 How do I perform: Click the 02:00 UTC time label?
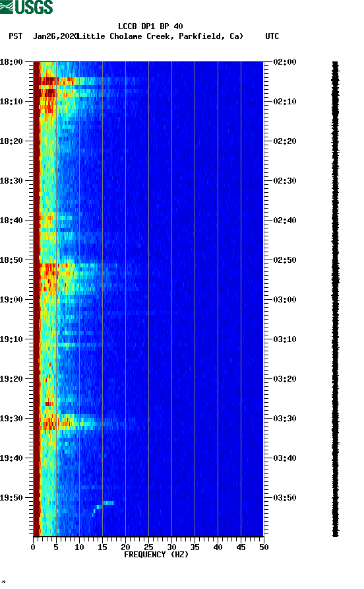click(285, 62)
